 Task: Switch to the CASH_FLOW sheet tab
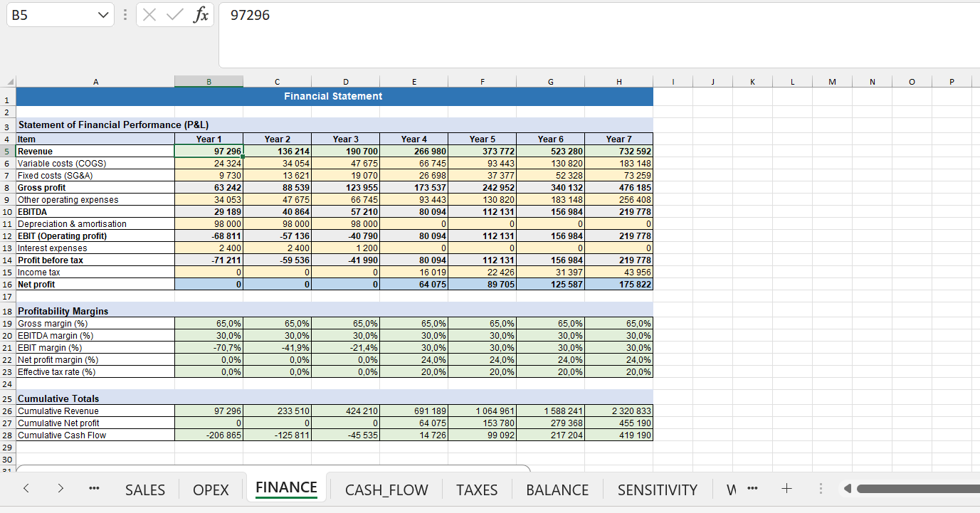(x=386, y=490)
